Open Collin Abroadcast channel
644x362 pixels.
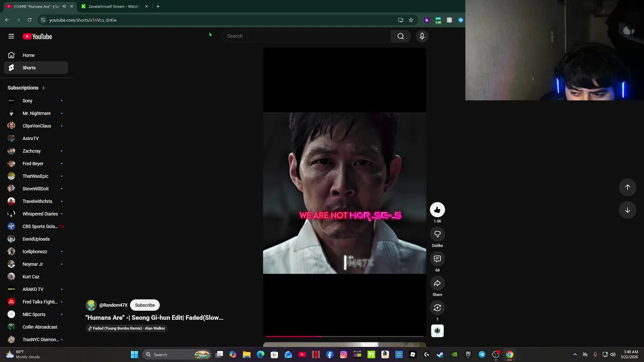(x=36, y=327)
